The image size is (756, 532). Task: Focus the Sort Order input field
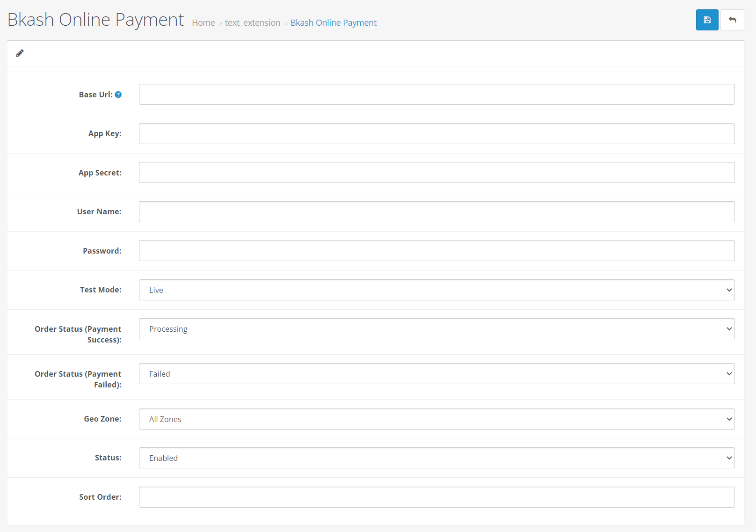click(x=436, y=497)
